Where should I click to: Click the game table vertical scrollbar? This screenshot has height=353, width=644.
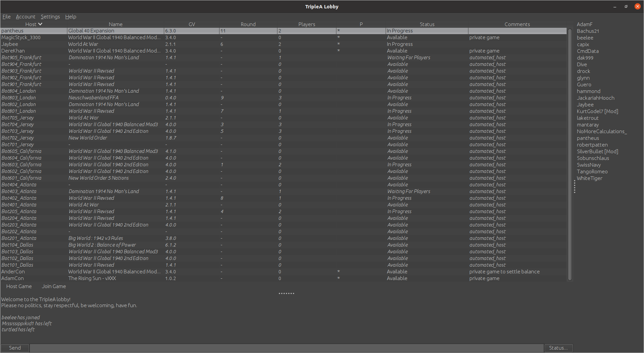(570, 155)
